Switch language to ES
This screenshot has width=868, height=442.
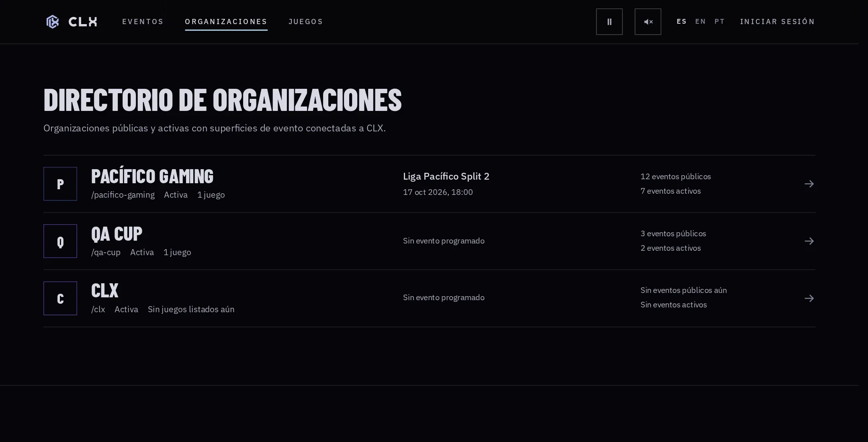(682, 22)
